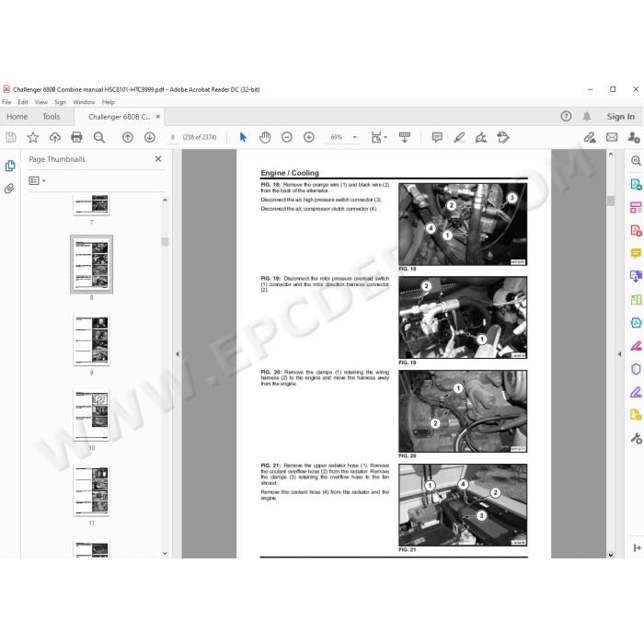Open the Window menu
Screen dimensions: 644x644
(84, 102)
